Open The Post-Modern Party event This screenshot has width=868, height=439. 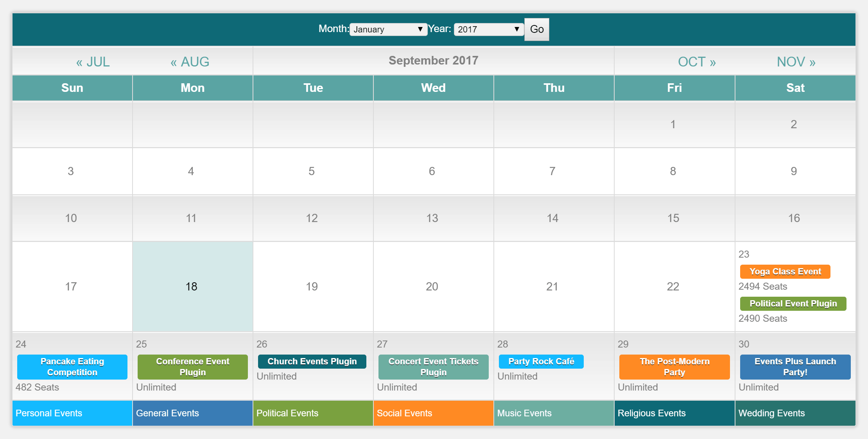674,367
